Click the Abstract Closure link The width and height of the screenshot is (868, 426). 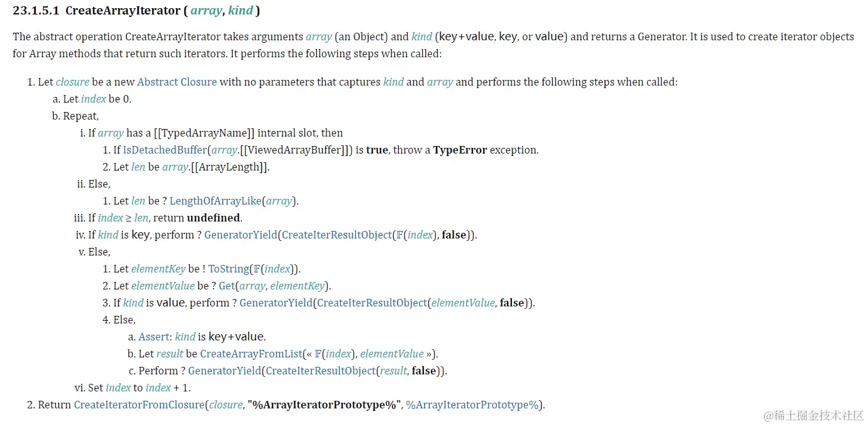click(177, 82)
